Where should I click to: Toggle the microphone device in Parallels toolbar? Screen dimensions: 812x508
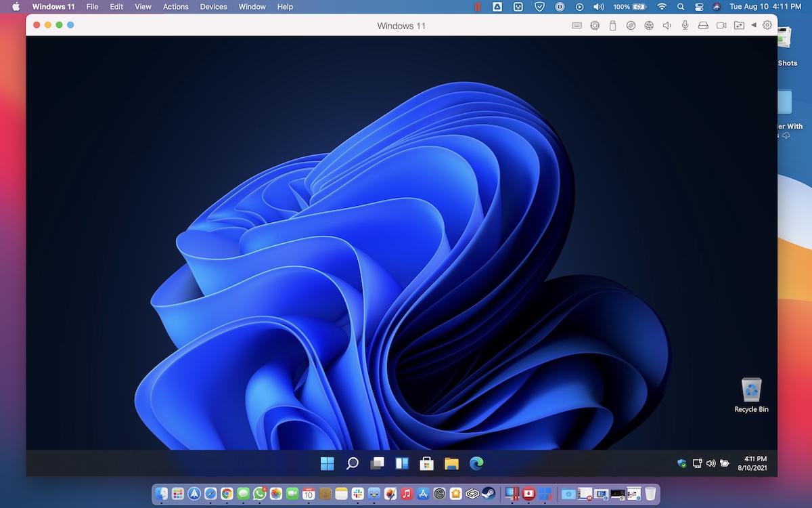[685, 26]
